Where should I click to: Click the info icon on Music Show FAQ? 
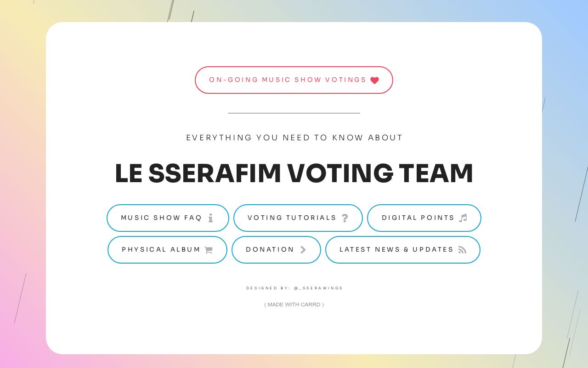(211, 218)
